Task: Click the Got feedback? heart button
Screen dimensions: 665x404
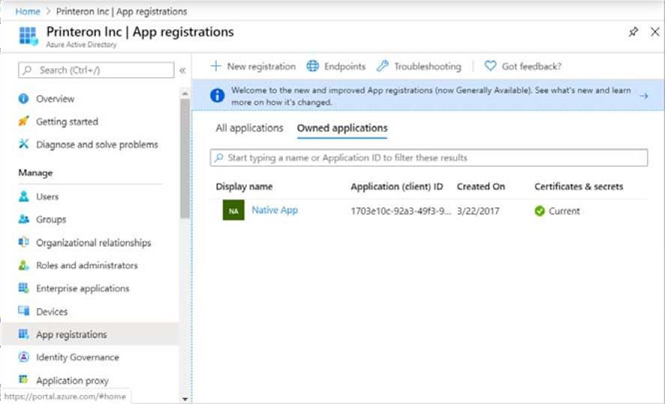Action: (x=490, y=66)
